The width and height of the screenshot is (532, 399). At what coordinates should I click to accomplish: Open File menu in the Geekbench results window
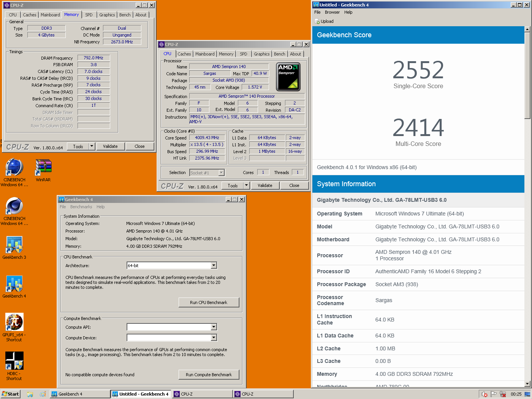(x=317, y=12)
